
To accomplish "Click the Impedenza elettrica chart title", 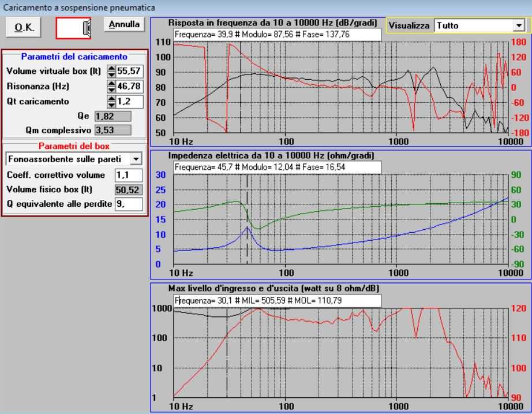I will [271, 155].
